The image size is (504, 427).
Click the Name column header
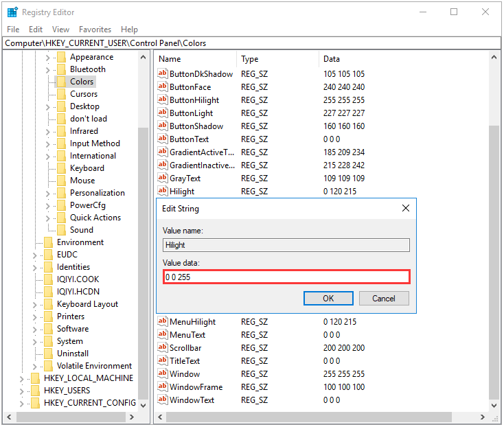pos(196,59)
